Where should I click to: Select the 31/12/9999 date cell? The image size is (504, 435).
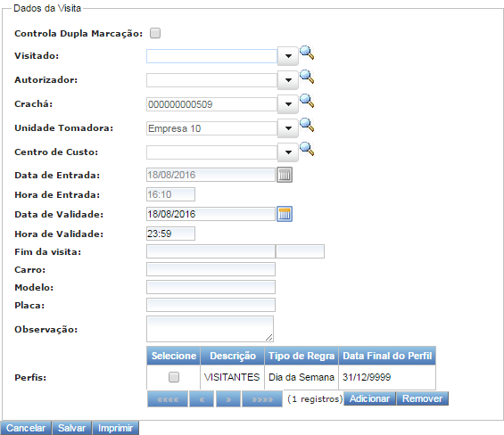click(x=387, y=377)
